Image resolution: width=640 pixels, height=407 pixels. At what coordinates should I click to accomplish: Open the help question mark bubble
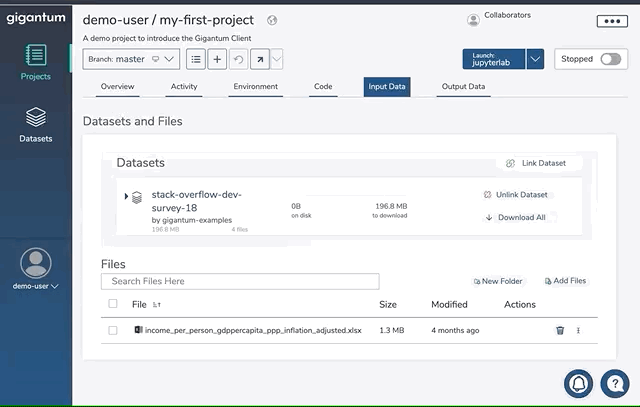(x=615, y=384)
